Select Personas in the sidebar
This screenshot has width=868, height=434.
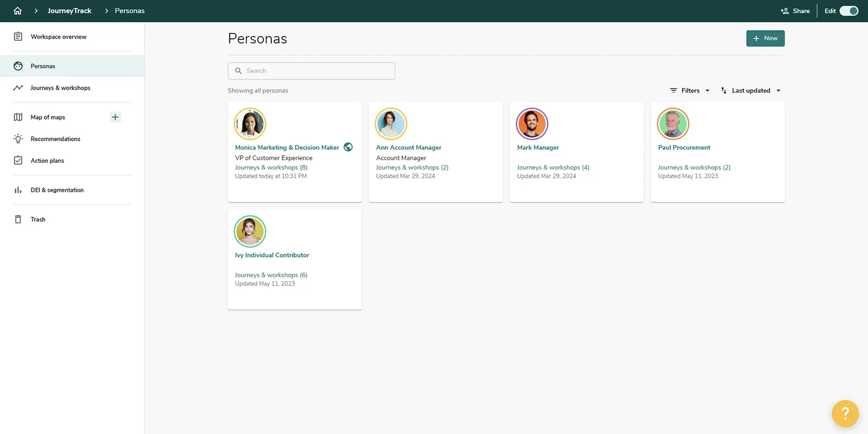43,66
